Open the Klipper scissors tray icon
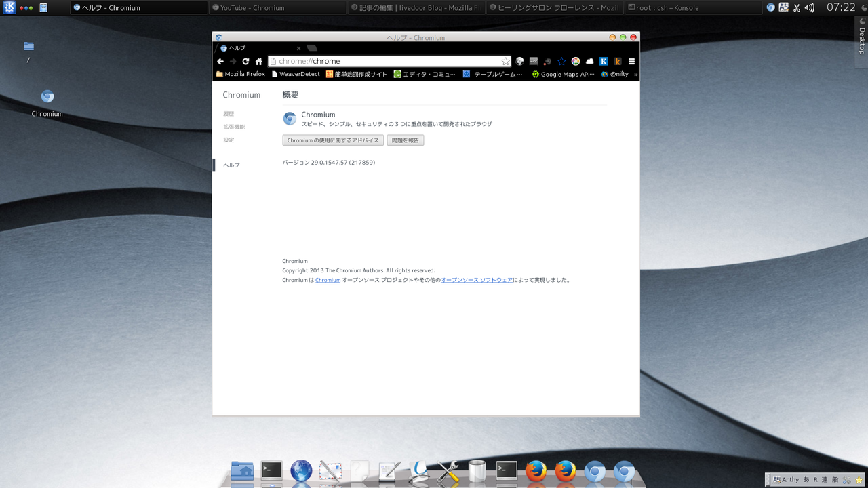868x488 pixels. tap(797, 7)
